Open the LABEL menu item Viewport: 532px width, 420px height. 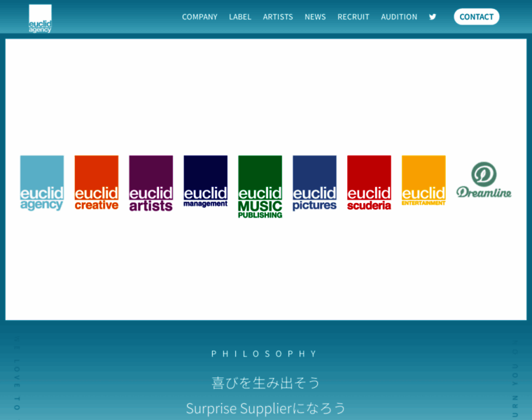(240, 17)
